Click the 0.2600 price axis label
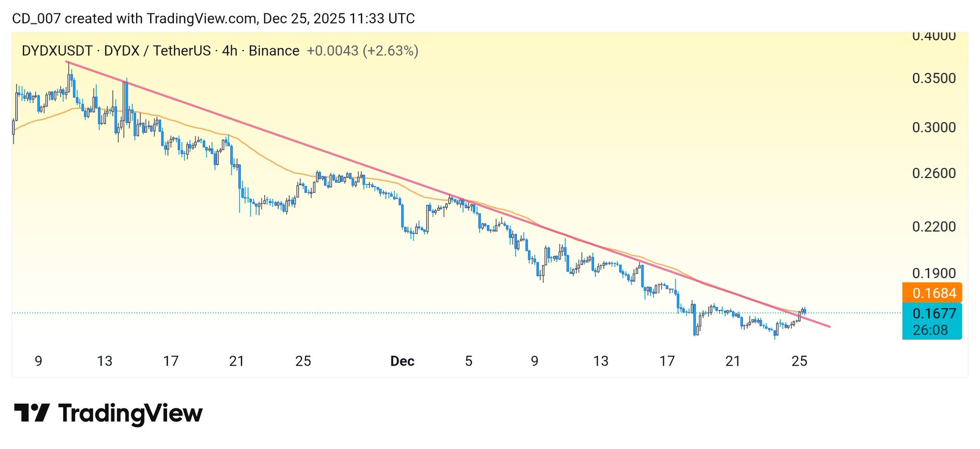This screenshot has width=980, height=449. (x=934, y=173)
